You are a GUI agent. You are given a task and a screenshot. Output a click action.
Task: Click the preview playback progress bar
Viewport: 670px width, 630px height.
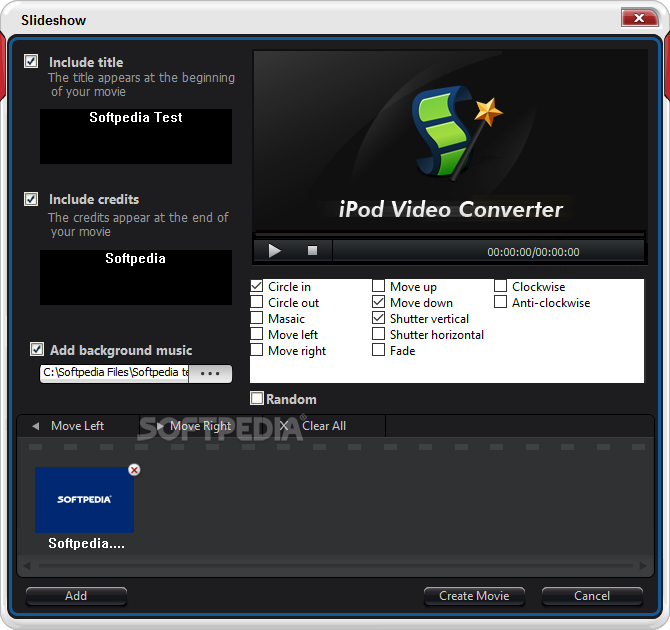tap(450, 234)
